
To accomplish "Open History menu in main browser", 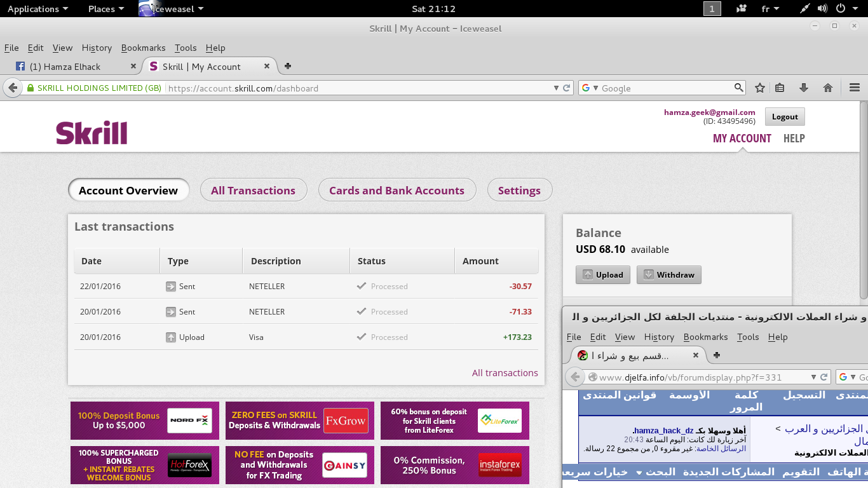I will pyautogui.click(x=97, y=48).
